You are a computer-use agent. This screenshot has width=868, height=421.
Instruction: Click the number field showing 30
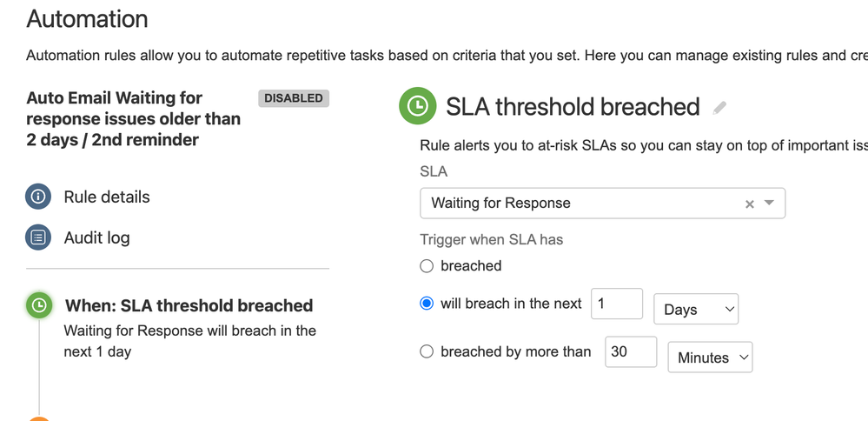pyautogui.click(x=631, y=351)
